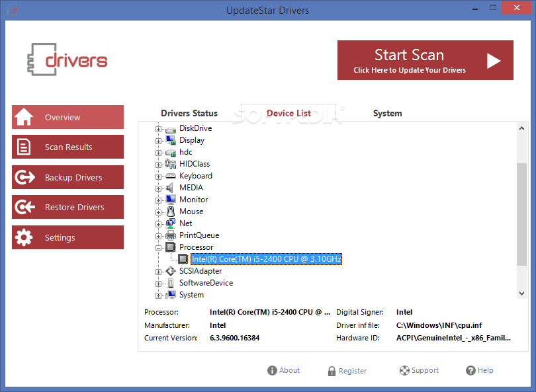
Task: Open the Help link
Action: (x=480, y=370)
